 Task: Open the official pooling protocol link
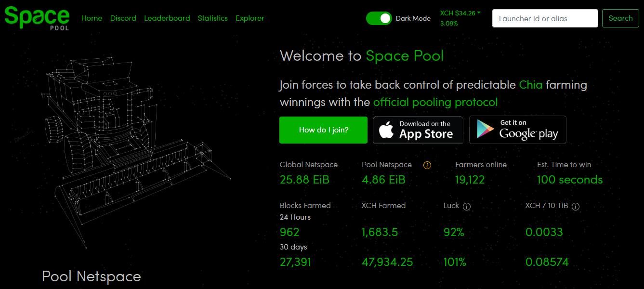point(435,102)
